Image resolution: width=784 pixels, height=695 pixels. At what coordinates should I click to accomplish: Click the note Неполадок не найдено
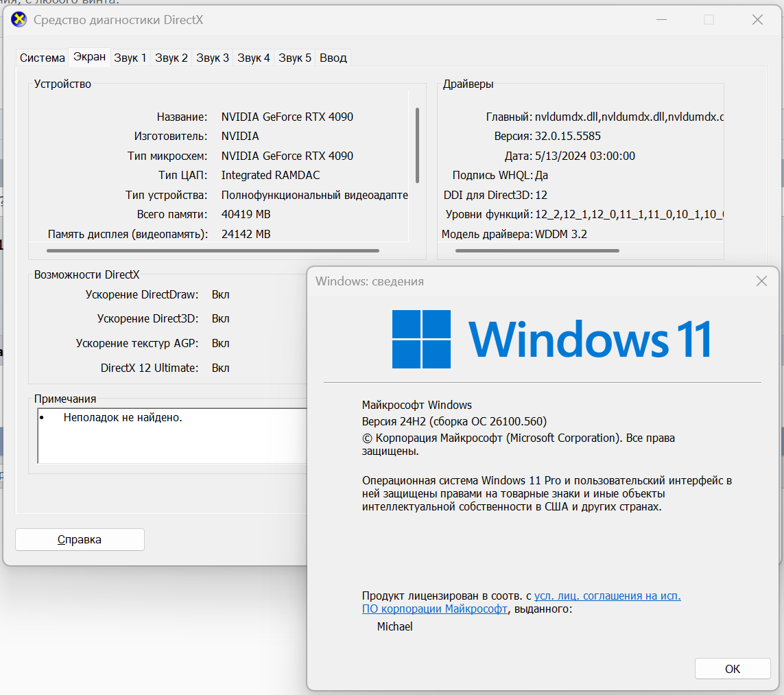pos(123,418)
